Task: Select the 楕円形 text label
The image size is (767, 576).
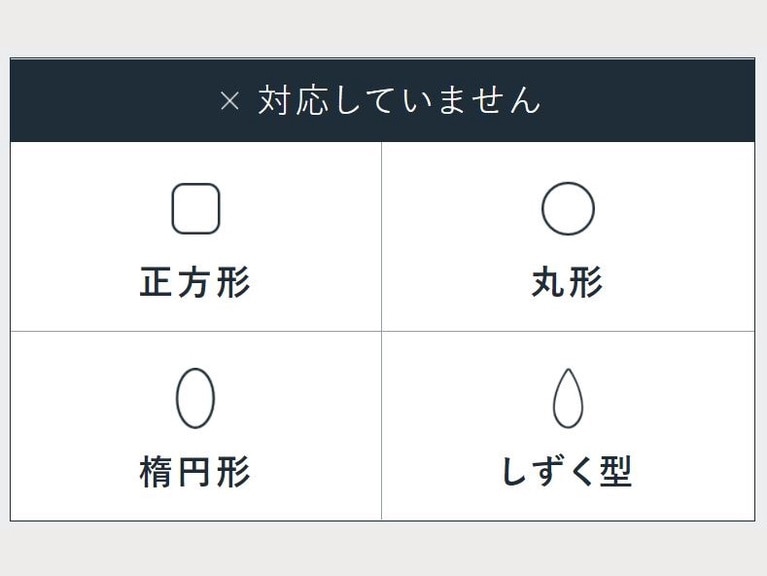Action: pyautogui.click(x=195, y=472)
